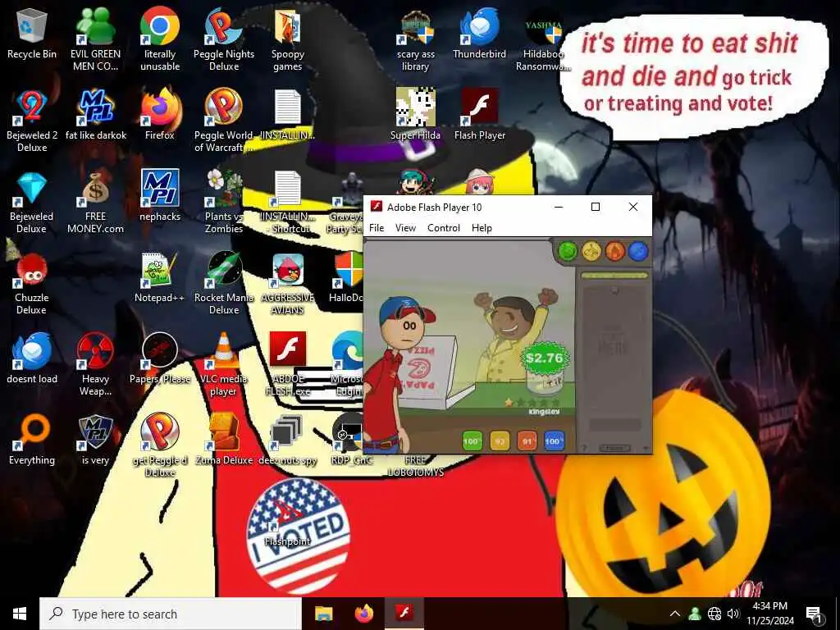Click the 'Type here to search' box
This screenshot has width=840, height=630.
tap(171, 614)
